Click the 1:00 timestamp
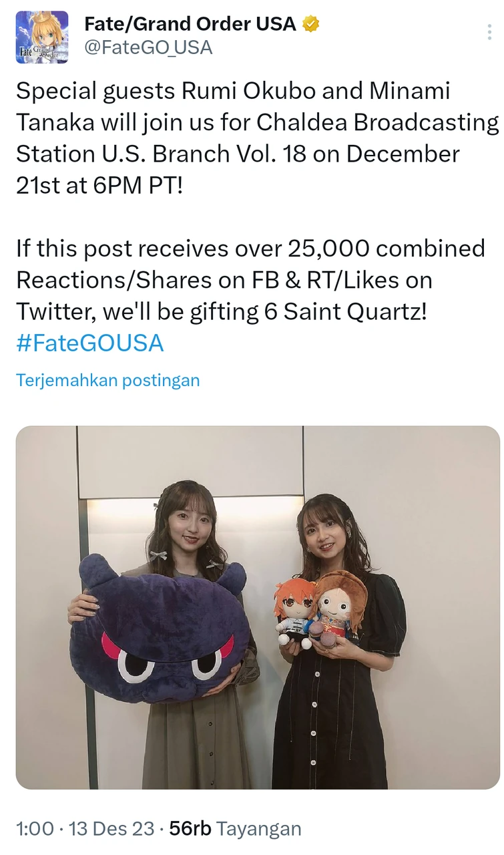504x855 pixels. [35, 829]
